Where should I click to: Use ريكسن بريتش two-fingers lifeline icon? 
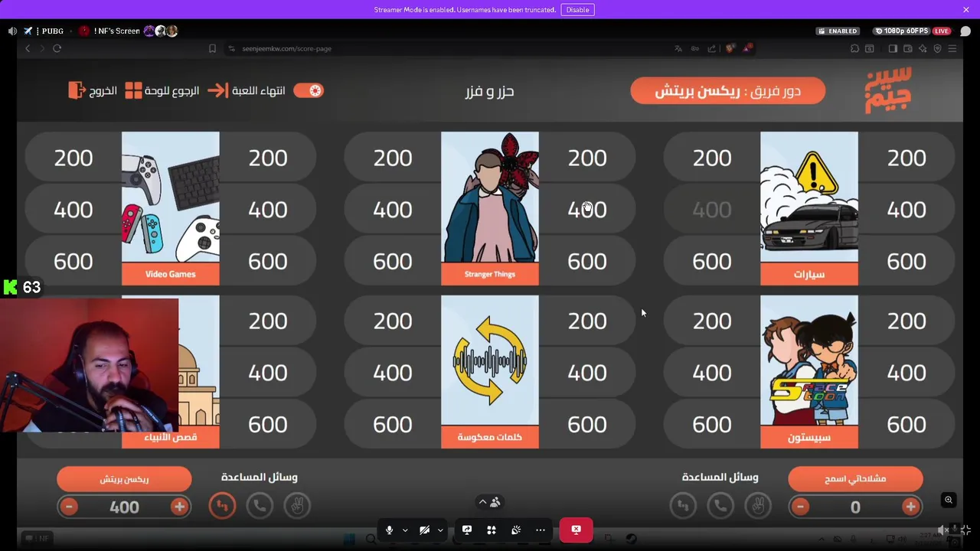click(297, 506)
